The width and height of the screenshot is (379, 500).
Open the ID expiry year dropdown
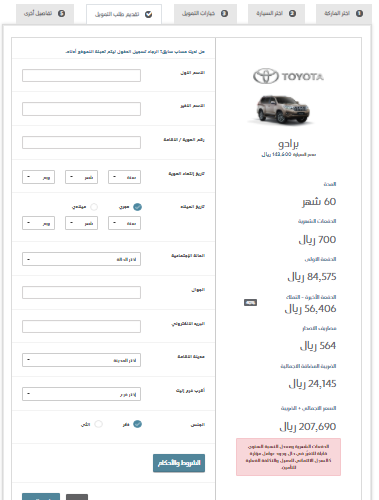tap(124, 177)
